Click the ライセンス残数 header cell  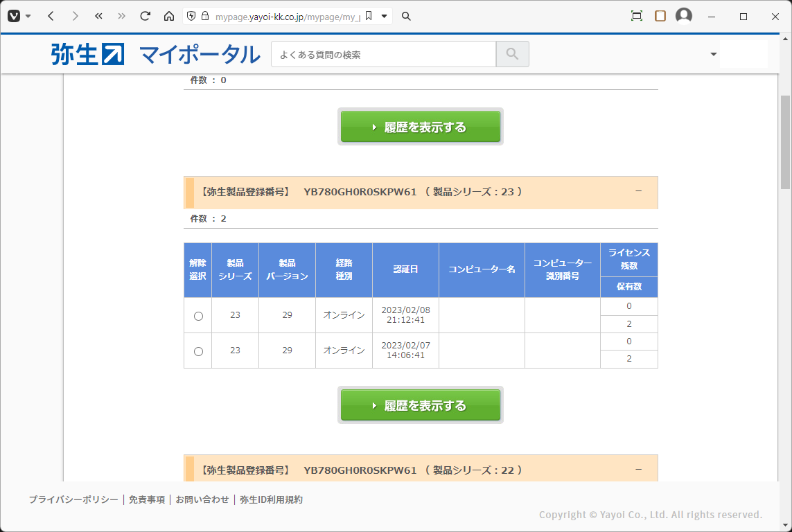point(629,260)
